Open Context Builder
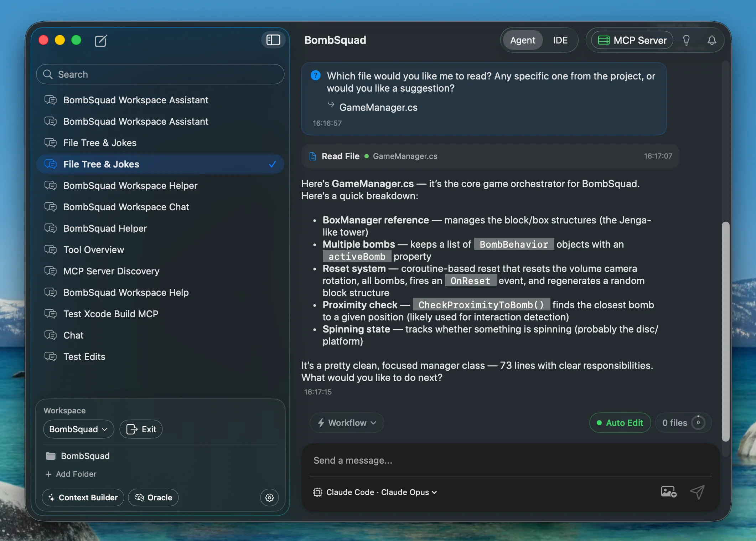Viewport: 756px width, 541px height. pyautogui.click(x=83, y=498)
